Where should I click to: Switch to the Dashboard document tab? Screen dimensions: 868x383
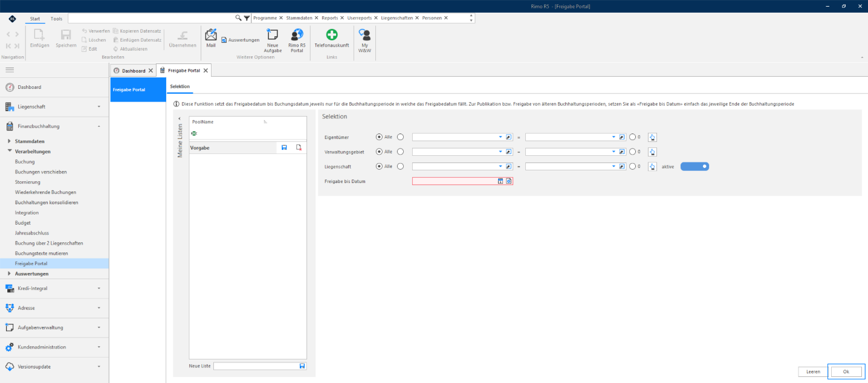pyautogui.click(x=134, y=71)
